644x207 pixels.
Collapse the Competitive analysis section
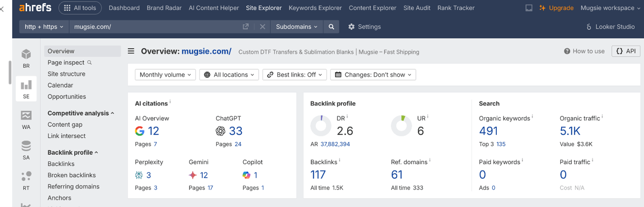click(81, 113)
